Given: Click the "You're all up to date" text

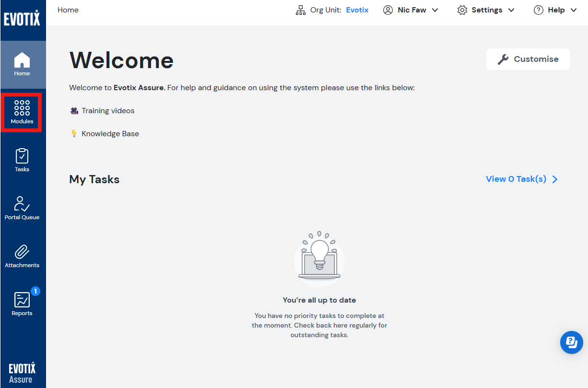Looking at the screenshot, I should coord(319,300).
